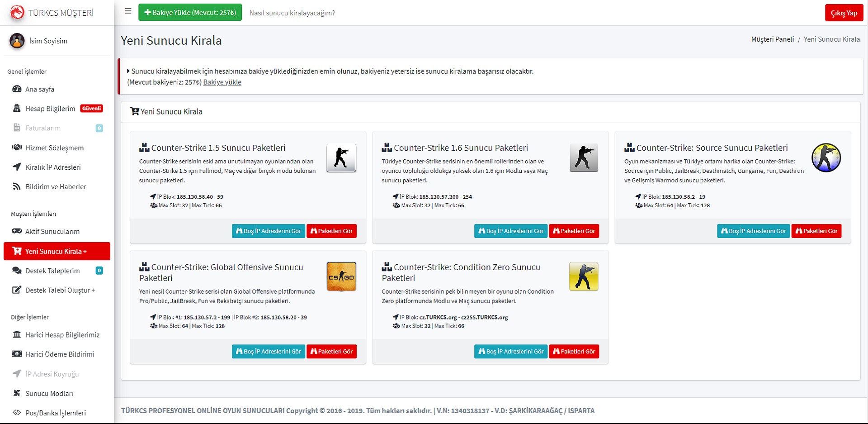Click the Counter-Strike 1.6 game icon
Screen dimensions: 868x424
tap(584, 157)
